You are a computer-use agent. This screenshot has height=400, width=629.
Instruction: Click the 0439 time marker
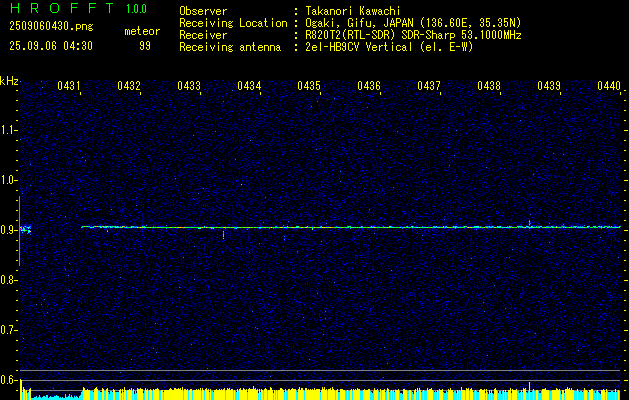549,85
